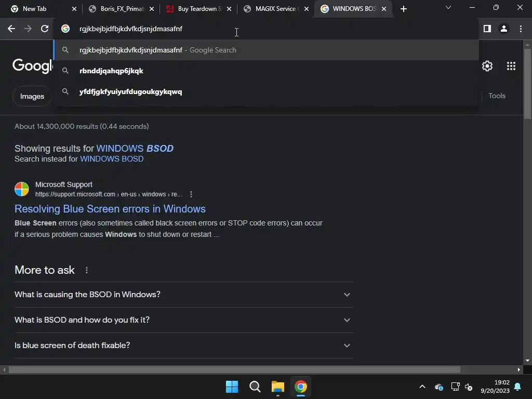This screenshot has width=532, height=399.
Task: Click the Microsoft Support site name
Action: point(64,184)
